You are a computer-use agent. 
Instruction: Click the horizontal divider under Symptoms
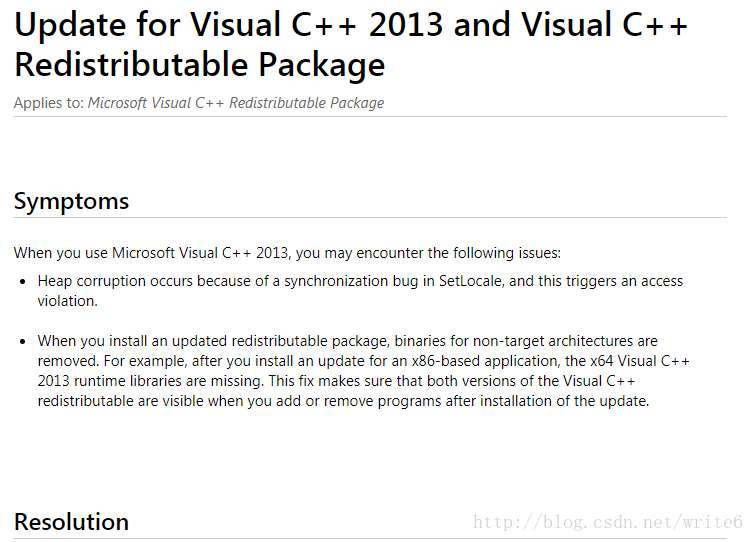[370, 218]
